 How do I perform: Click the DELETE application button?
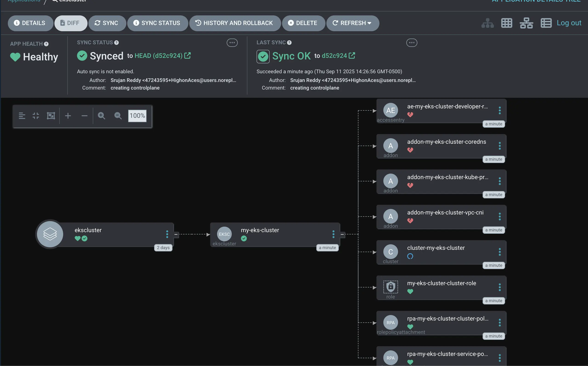(303, 23)
